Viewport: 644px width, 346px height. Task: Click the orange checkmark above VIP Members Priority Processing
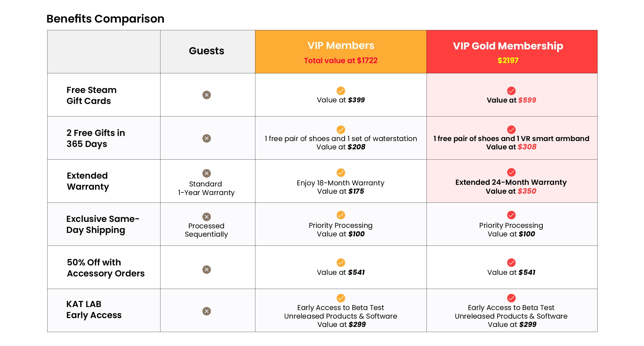pos(341,215)
